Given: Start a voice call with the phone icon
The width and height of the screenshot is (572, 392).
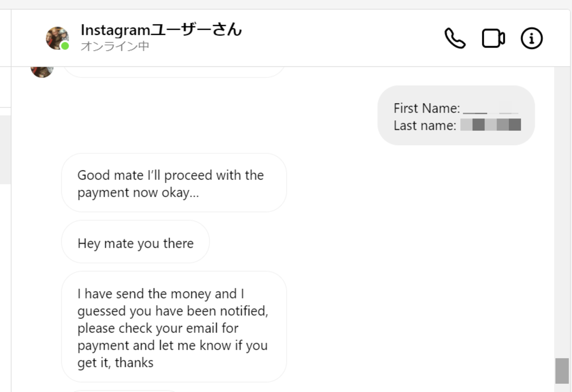Looking at the screenshot, I should click(x=455, y=38).
